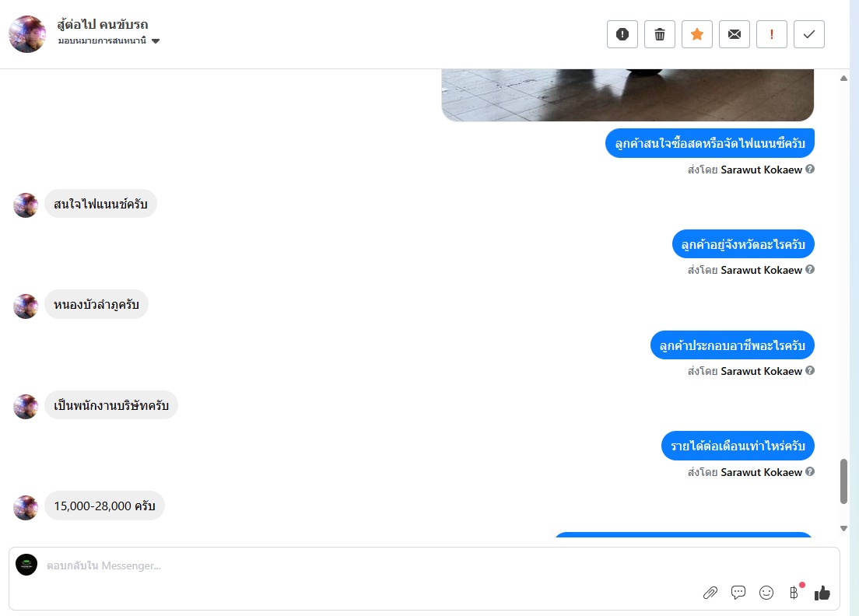Open the customer's name สู้ต่อไป คนขับรถ in header
The width and height of the screenshot is (859, 616).
click(103, 24)
